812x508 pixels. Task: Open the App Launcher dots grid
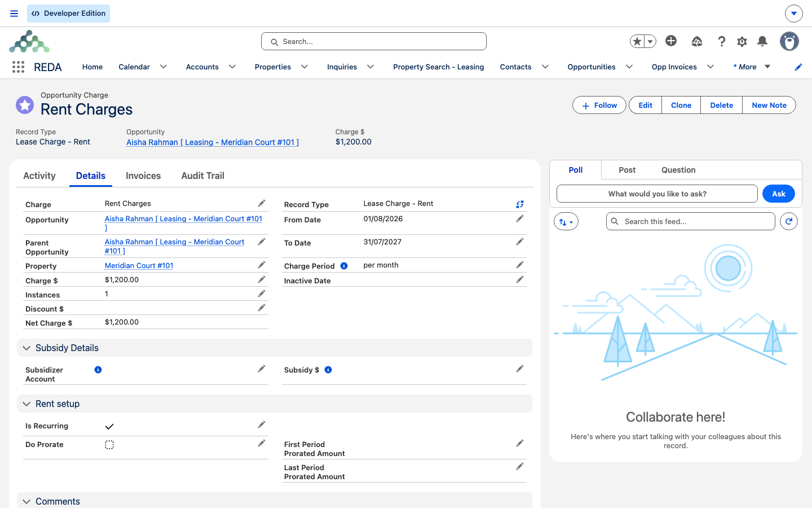(x=18, y=67)
